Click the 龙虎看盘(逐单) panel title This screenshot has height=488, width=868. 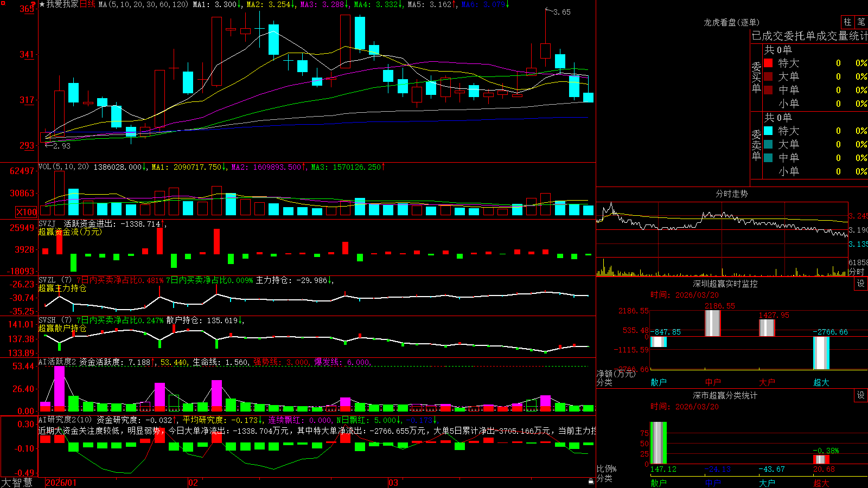[x=731, y=22]
